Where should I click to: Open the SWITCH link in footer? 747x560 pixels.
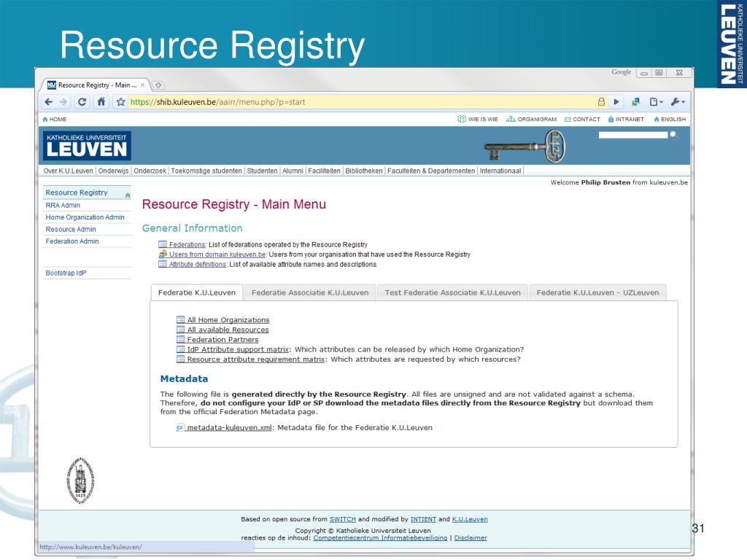(x=343, y=519)
